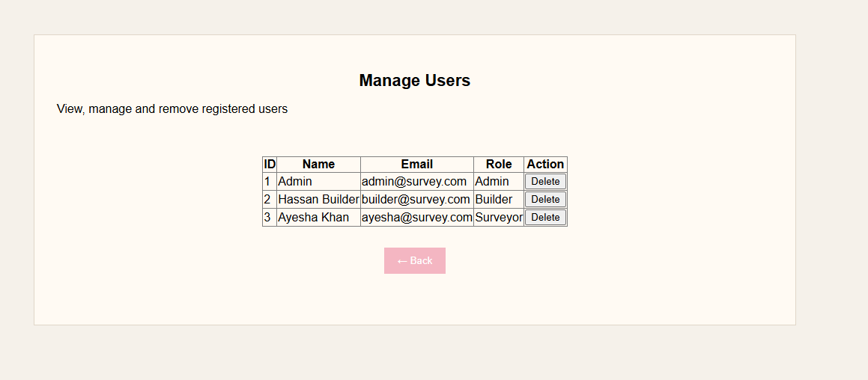Viewport: 868px width, 380px height.
Task: Select the Name column header
Action: click(319, 165)
